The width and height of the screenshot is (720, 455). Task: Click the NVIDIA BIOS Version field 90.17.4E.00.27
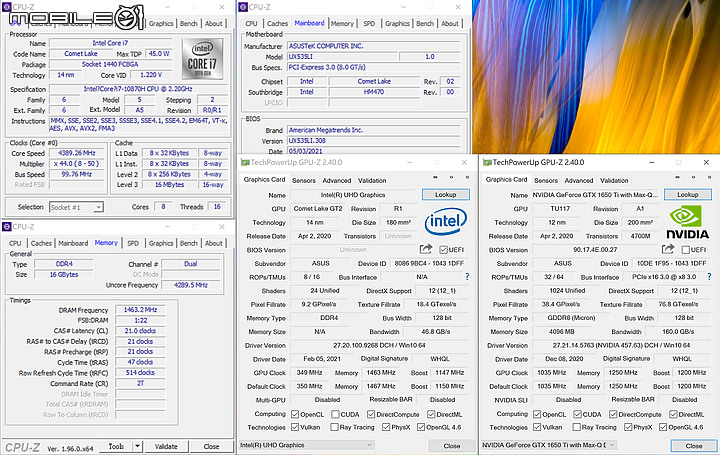tap(595, 250)
